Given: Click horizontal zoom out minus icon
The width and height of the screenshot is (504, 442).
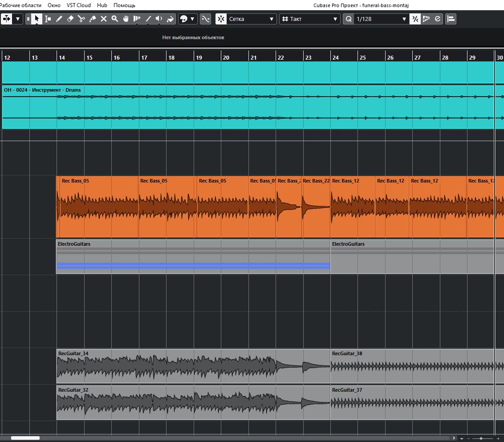Looking at the screenshot, I should [469, 438].
